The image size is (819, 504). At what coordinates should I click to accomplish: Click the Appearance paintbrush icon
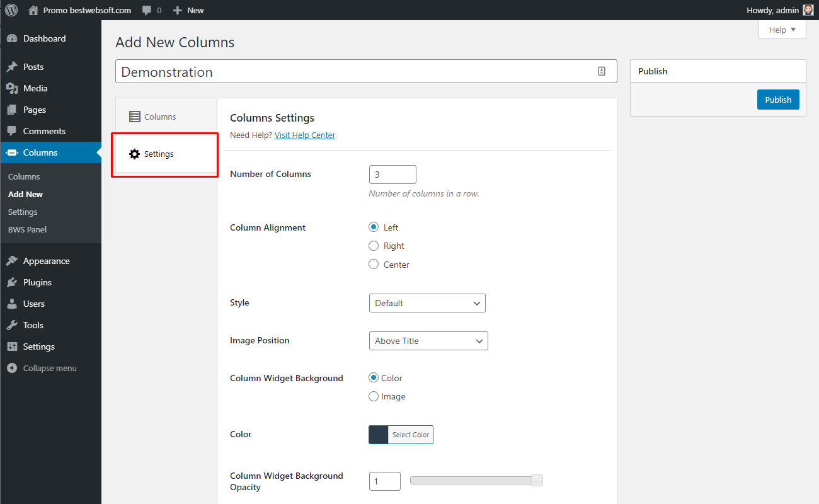pos(12,261)
